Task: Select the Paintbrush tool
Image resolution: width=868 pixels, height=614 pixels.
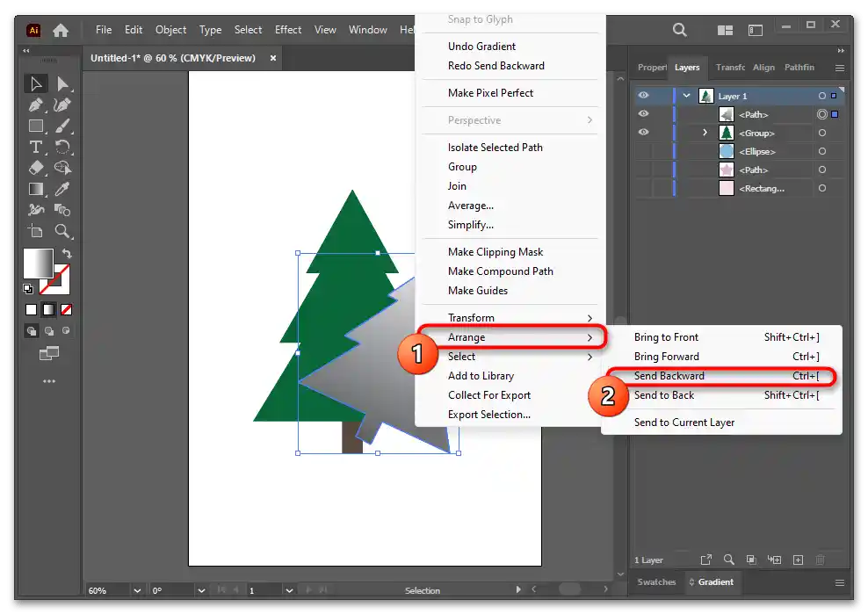Action: click(62, 126)
